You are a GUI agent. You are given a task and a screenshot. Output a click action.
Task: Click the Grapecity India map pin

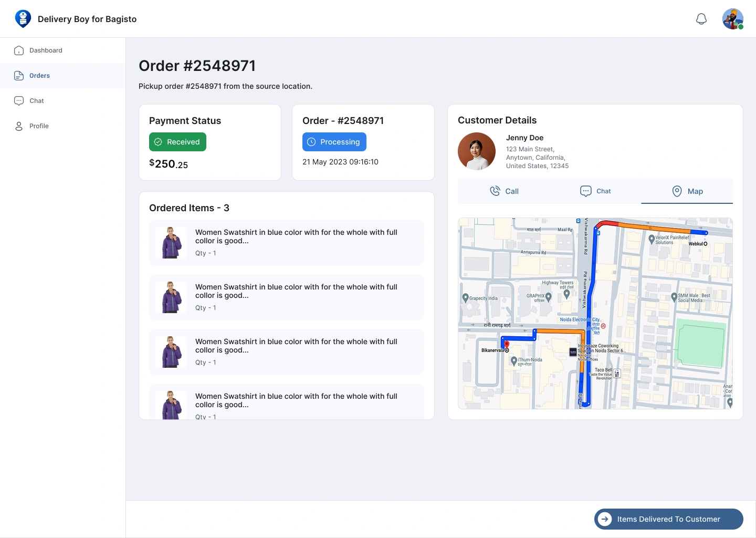pyautogui.click(x=465, y=298)
